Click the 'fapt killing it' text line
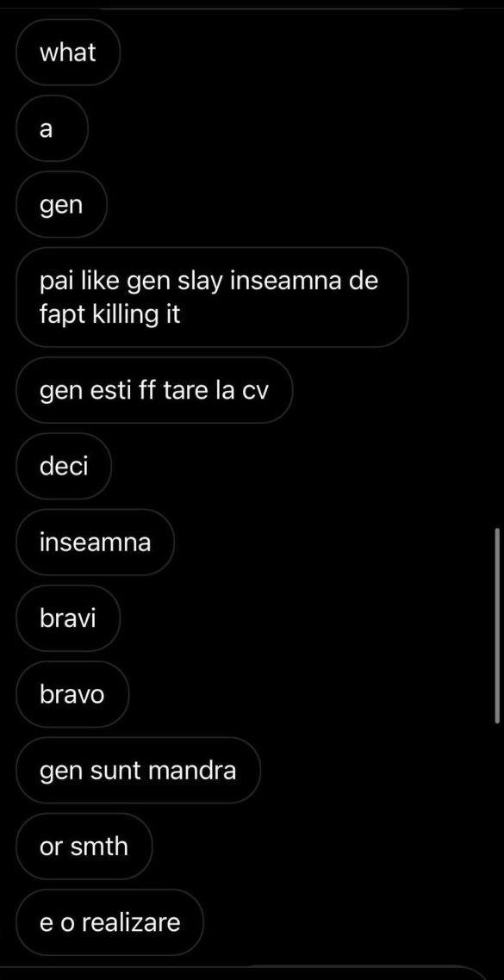The width and height of the screenshot is (504, 980). pyautogui.click(x=110, y=314)
